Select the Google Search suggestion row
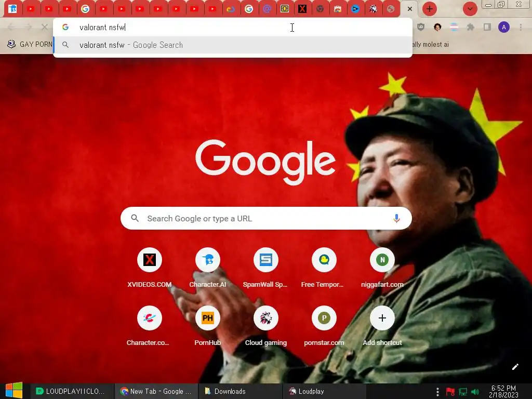532x399 pixels. (233, 45)
